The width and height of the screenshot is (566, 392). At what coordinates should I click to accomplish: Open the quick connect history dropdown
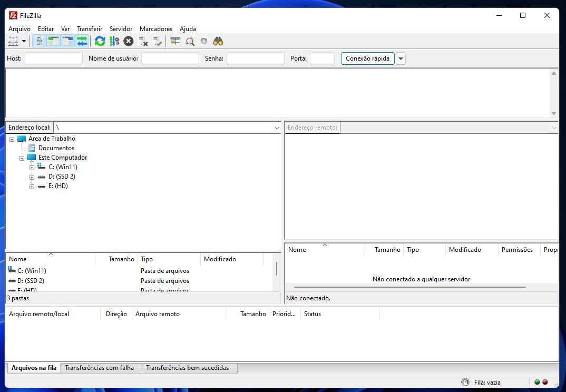401,58
